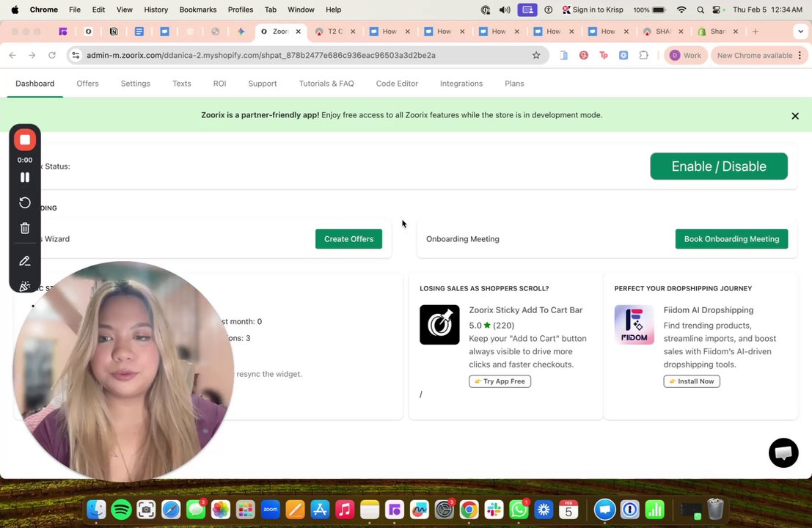812x528 pixels.
Task: Click Install Now for Fiidom
Action: click(x=692, y=381)
